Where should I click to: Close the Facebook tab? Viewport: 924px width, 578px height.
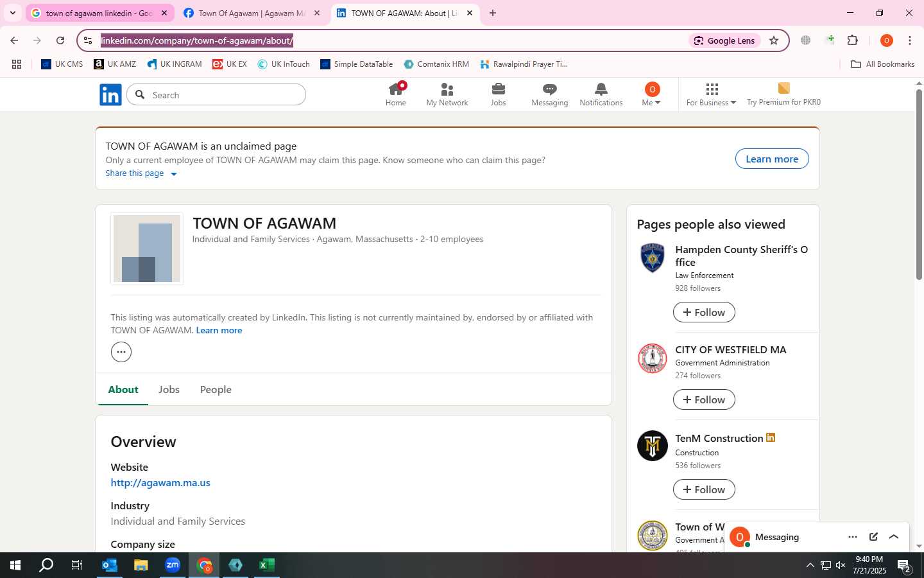click(x=316, y=13)
